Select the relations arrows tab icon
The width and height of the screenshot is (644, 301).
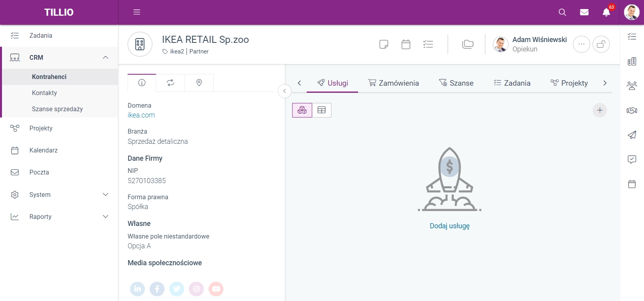[170, 83]
